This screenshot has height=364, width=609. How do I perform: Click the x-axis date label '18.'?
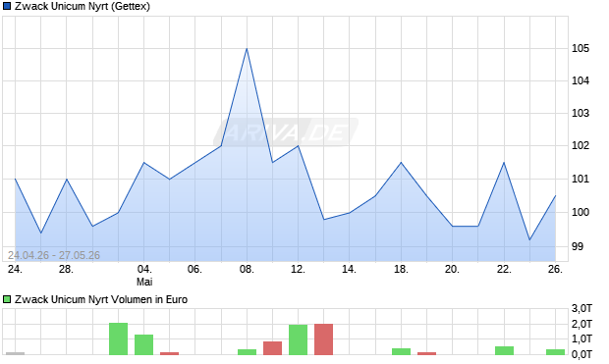pos(401,269)
